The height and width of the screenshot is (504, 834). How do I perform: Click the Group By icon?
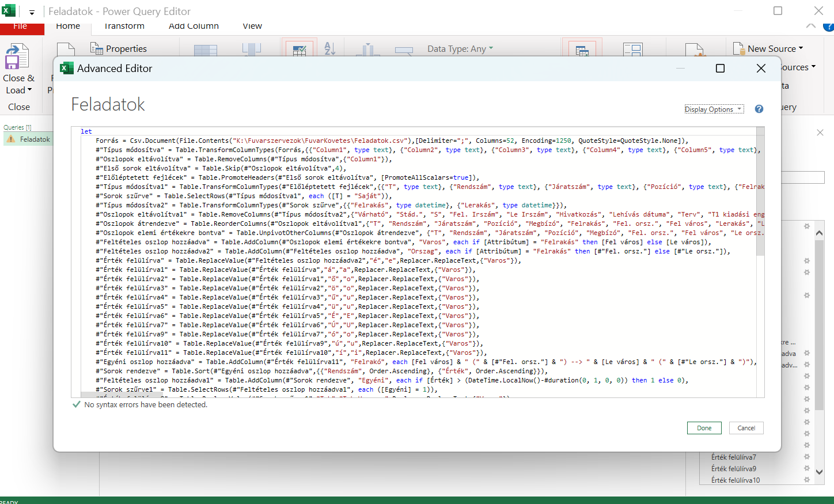404,51
